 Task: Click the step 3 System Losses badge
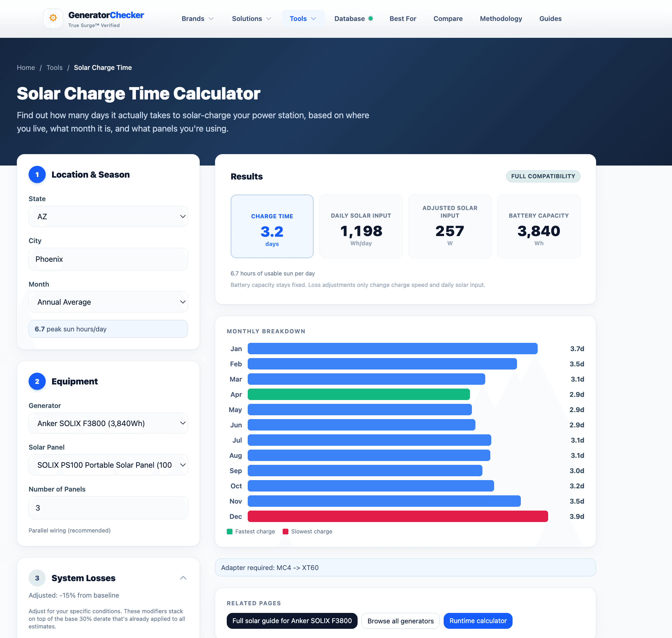(37, 578)
